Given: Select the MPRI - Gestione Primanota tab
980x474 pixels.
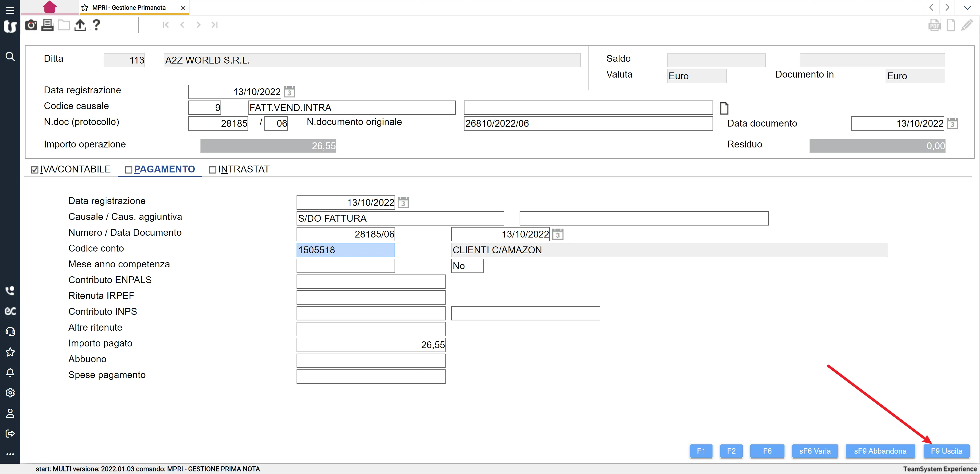Looking at the screenshot, I should pos(129,8).
